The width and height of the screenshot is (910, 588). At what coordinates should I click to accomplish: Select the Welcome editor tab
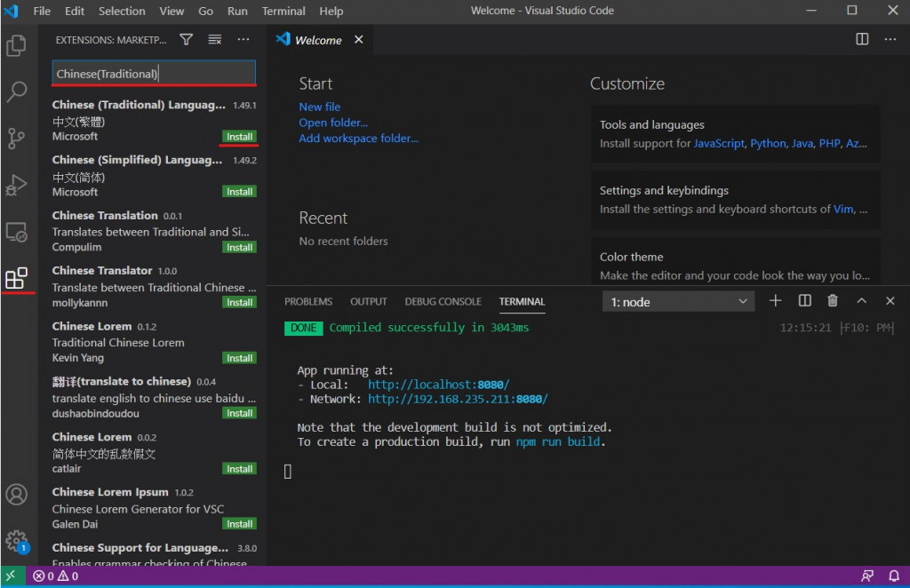click(x=318, y=40)
